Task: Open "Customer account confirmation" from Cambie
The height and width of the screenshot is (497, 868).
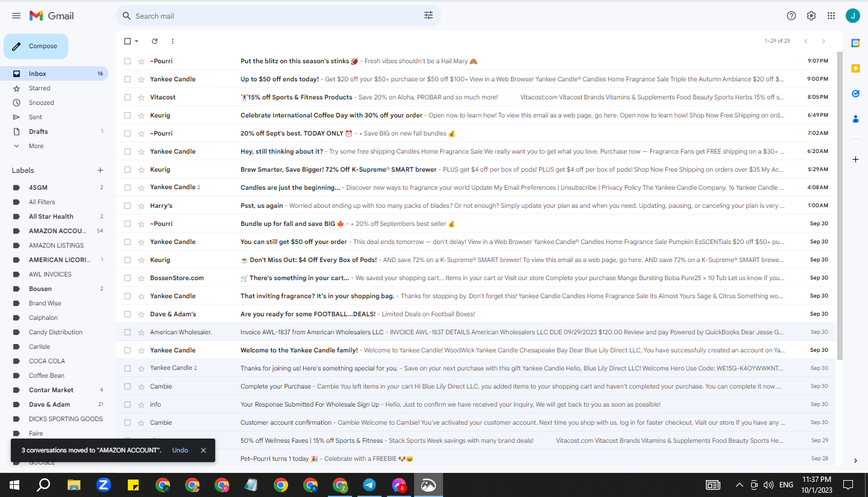Action: point(476,422)
